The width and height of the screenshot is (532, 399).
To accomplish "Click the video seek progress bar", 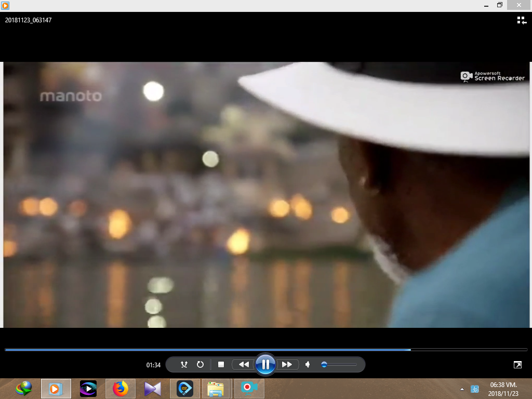I will pos(266,350).
